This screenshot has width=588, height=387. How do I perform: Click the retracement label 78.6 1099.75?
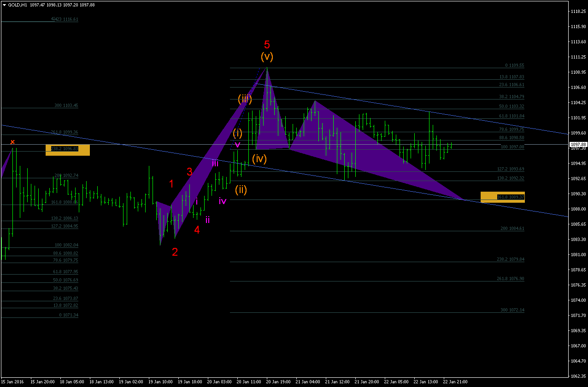[512, 129]
